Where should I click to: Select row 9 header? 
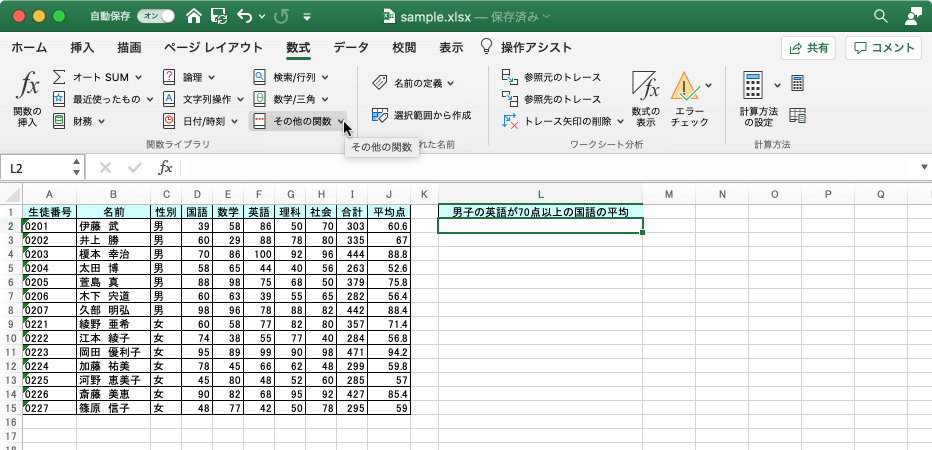[x=11, y=325]
